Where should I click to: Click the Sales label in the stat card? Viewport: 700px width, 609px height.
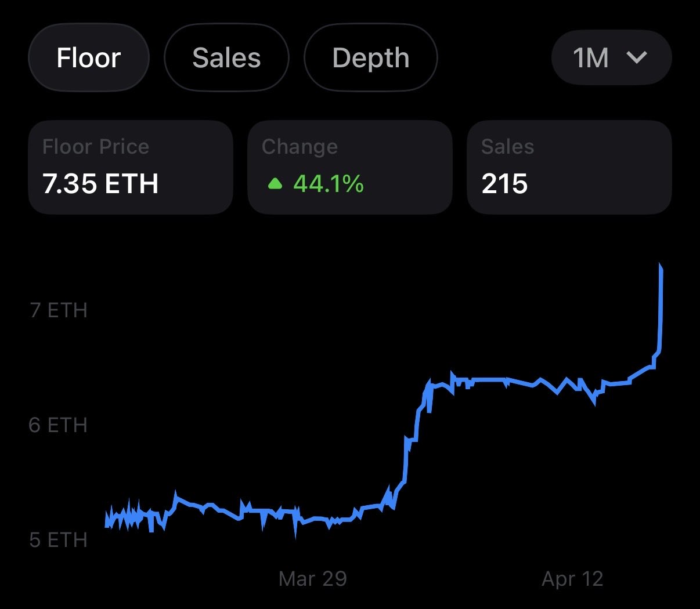pos(507,147)
